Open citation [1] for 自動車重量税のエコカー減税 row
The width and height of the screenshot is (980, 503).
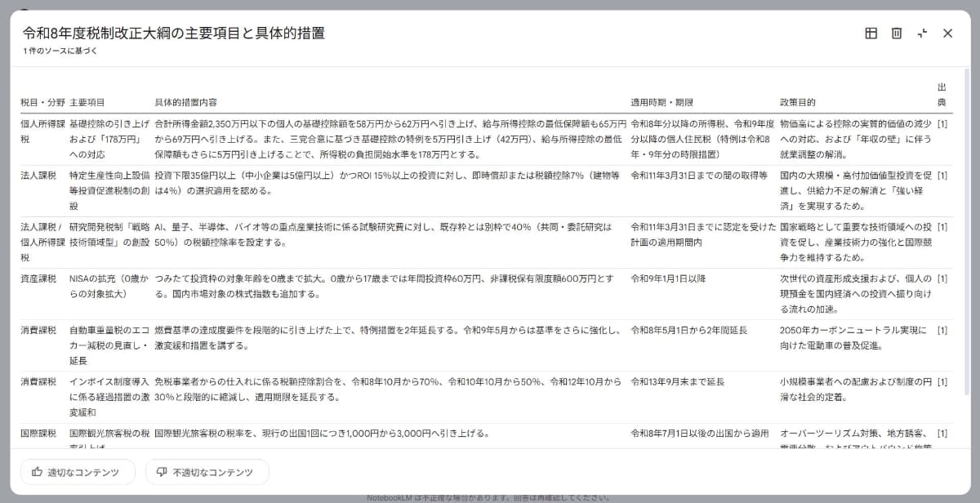coord(942,330)
